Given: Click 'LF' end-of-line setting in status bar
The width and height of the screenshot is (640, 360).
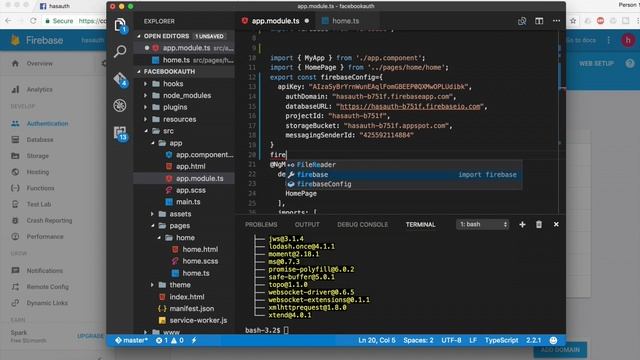Looking at the screenshot, I should point(473,340).
